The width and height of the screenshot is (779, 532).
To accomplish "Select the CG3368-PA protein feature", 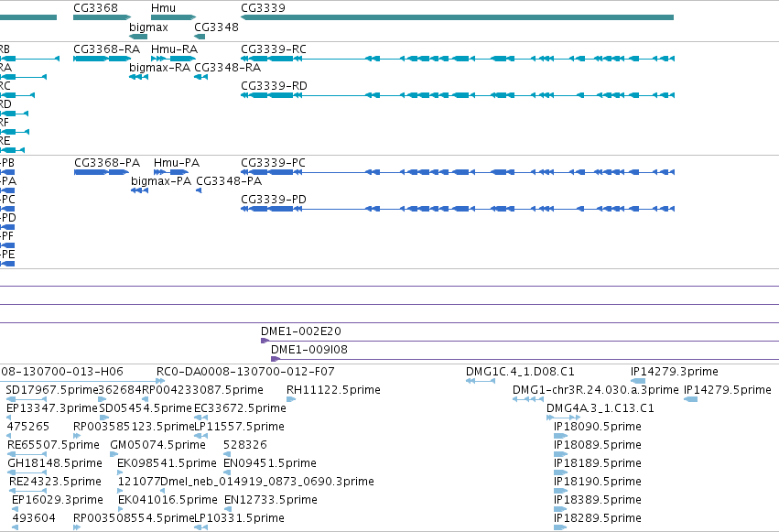I will click(x=102, y=172).
